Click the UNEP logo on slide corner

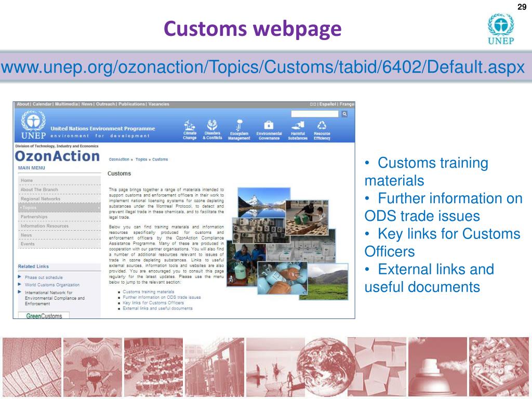(x=501, y=29)
